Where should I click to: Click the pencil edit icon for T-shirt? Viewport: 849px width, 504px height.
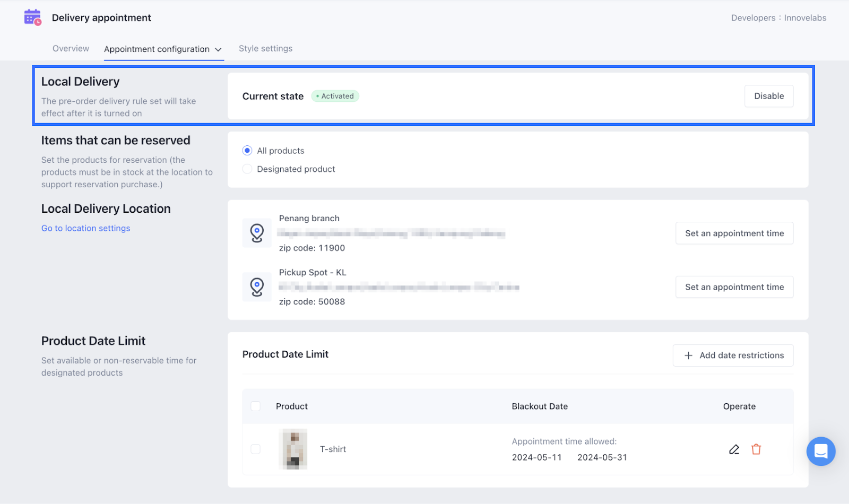point(734,449)
